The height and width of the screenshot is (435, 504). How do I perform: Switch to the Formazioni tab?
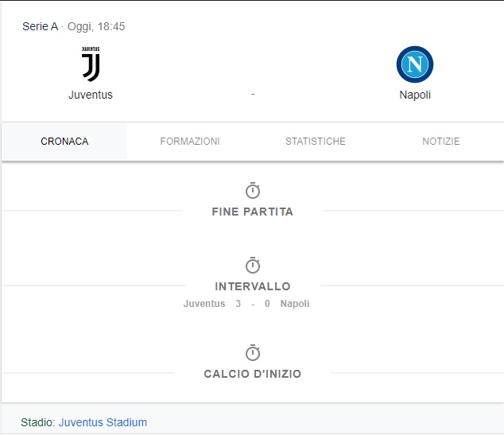(x=190, y=142)
